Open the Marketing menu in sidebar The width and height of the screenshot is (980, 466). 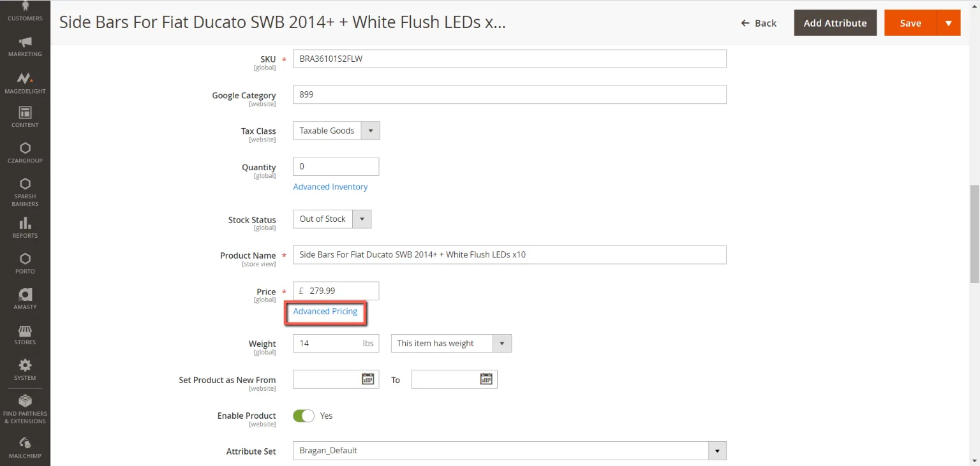click(25, 47)
